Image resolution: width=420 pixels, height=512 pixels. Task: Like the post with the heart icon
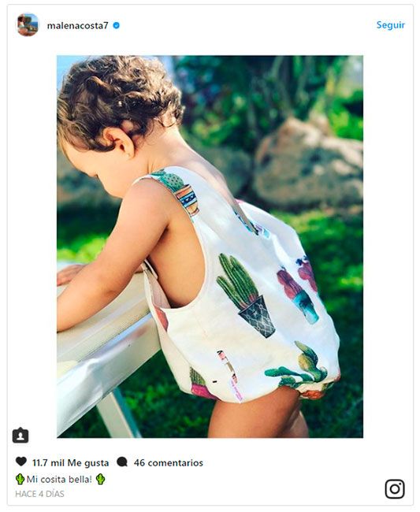point(21,462)
